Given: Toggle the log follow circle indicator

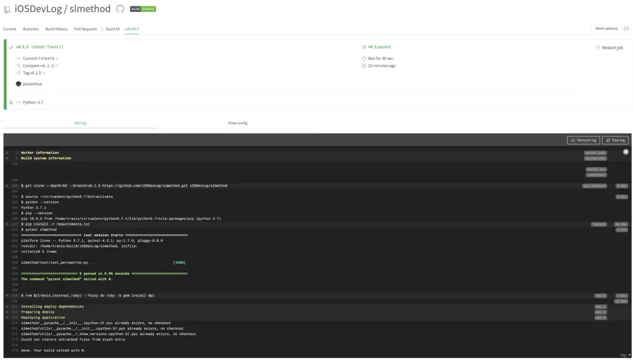Looking at the screenshot, I should click(626, 152).
